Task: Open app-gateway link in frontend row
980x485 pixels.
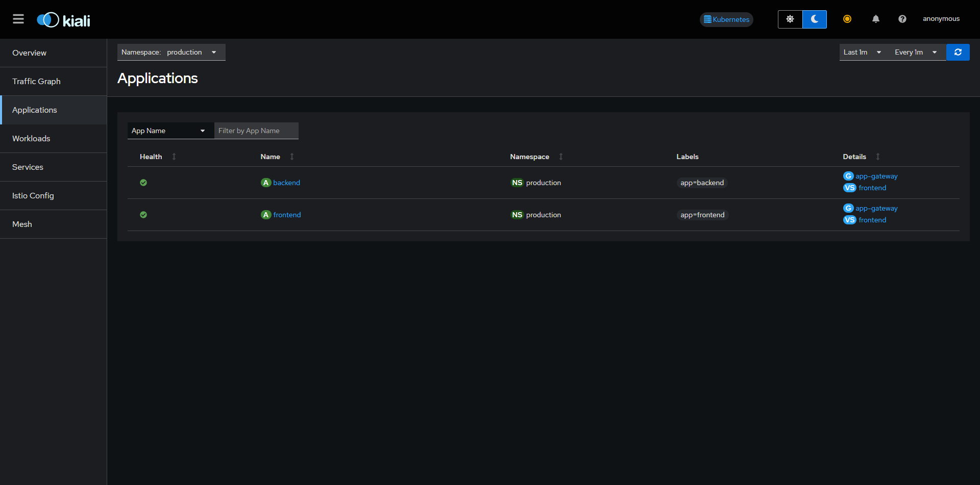Action: (876, 209)
